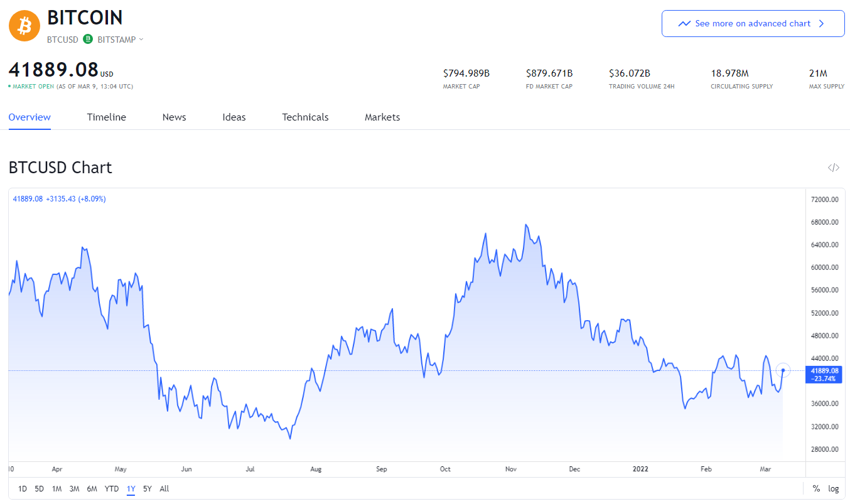Screen dimensions: 850x504
Task: Switch to the Overview tab
Action: click(30, 117)
